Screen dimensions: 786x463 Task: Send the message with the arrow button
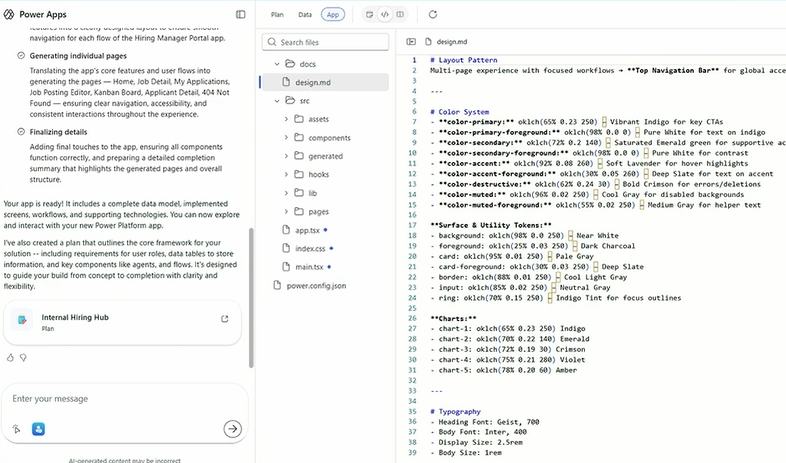point(232,428)
